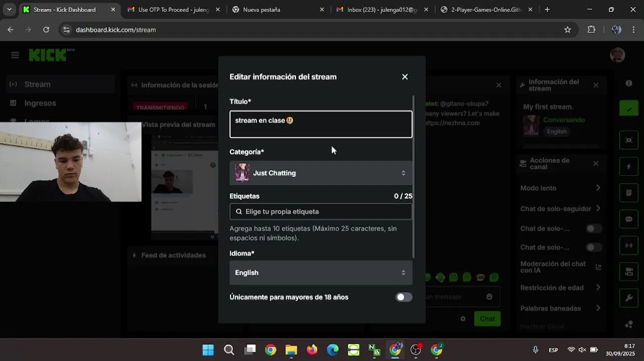
Task: Click the camera channel rail icon
Action: point(629,272)
